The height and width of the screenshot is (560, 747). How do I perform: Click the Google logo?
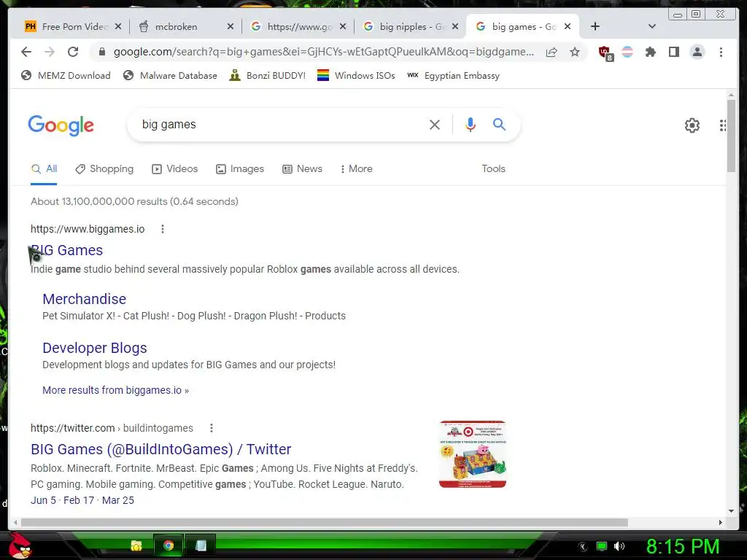pyautogui.click(x=61, y=125)
